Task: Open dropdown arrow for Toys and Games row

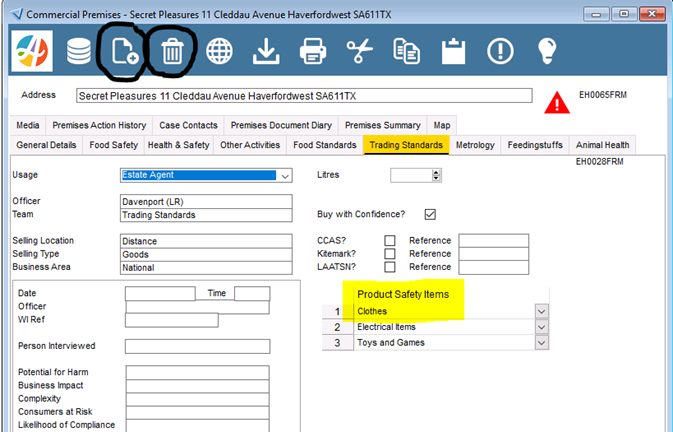Action: (x=542, y=343)
